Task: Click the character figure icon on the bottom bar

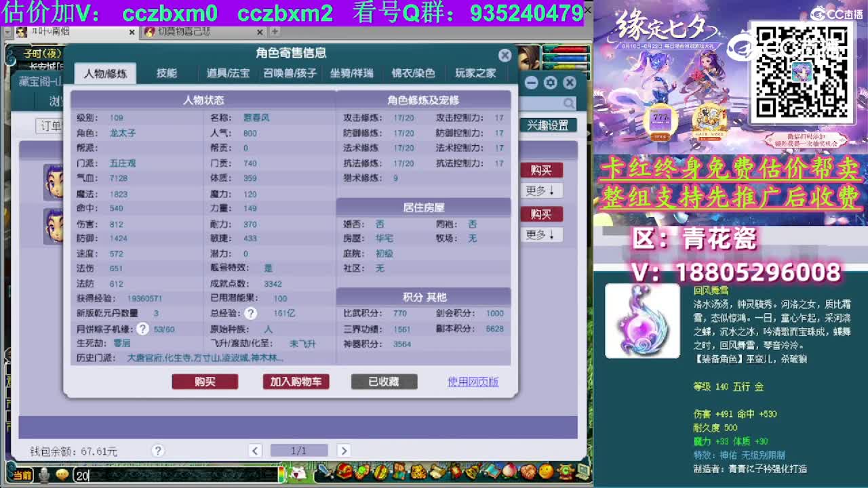Action: [399, 472]
